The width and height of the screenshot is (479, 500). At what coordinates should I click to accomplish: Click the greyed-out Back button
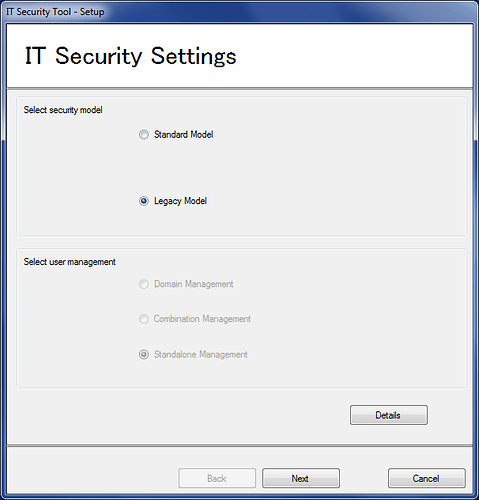pos(217,478)
